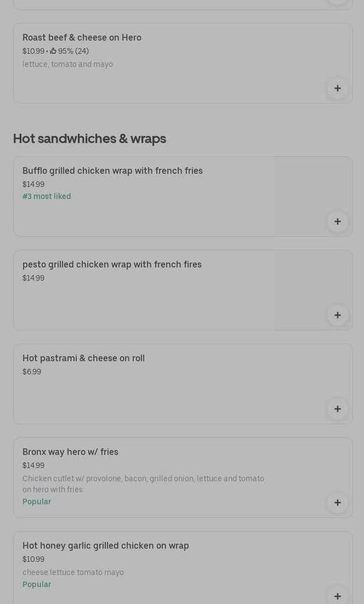Add Bufflo grilled chicken wrap to cart
The width and height of the screenshot is (364, 604).
[337, 221]
